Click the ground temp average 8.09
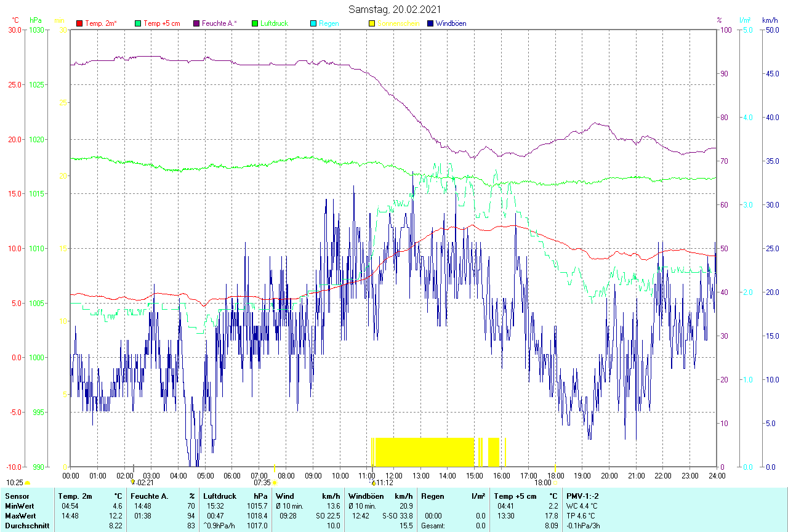Viewport: 788px width, 532px height. pyautogui.click(x=552, y=526)
